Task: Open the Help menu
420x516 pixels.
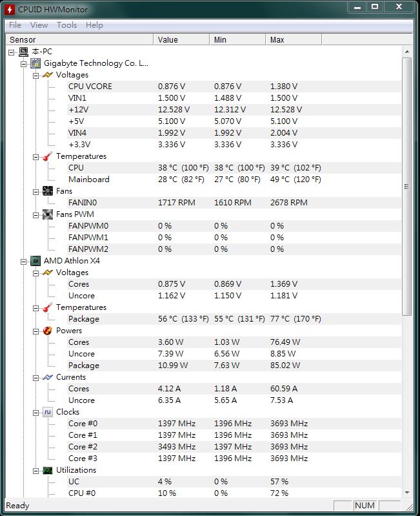Action: coord(94,25)
